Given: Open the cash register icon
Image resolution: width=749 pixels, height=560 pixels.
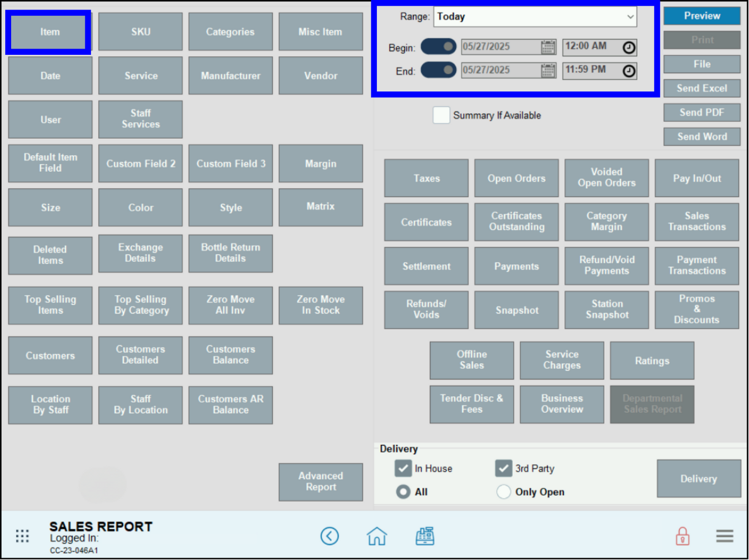Looking at the screenshot, I should click(x=425, y=536).
